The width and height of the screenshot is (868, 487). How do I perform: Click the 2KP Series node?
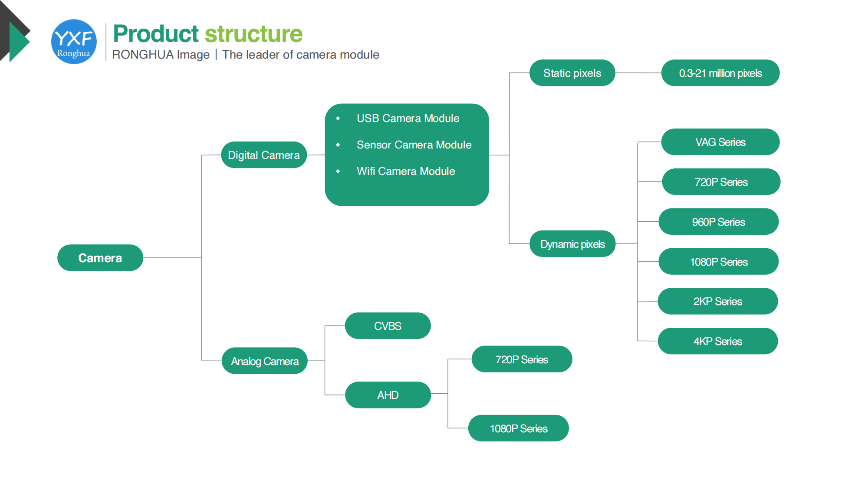pyautogui.click(x=718, y=301)
